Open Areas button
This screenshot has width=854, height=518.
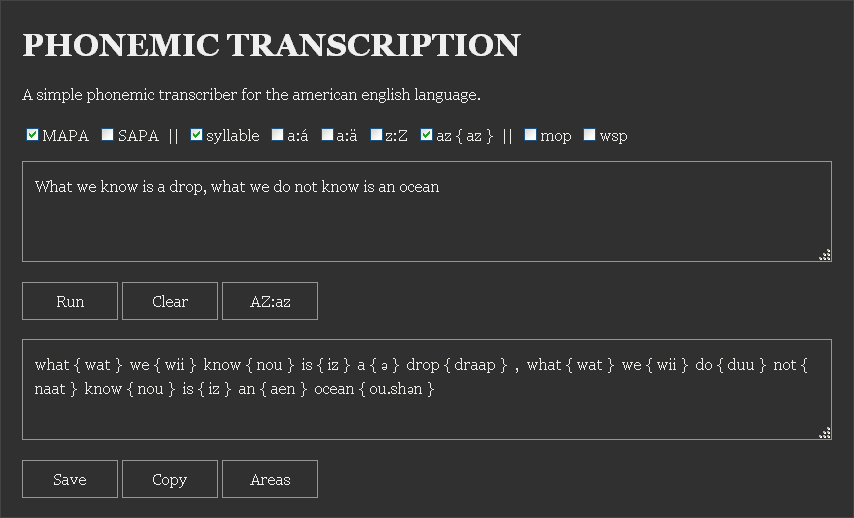pyautogui.click(x=270, y=479)
